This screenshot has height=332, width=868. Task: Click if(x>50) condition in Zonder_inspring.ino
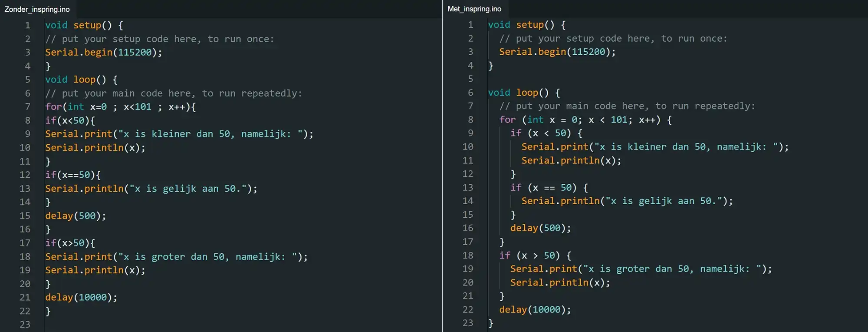pos(70,243)
